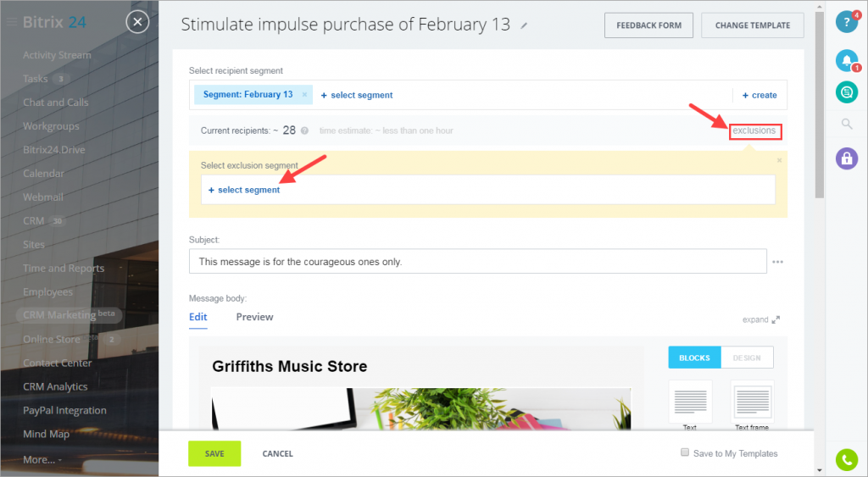Click the purple lock icon
The image size is (868, 477).
click(x=847, y=158)
